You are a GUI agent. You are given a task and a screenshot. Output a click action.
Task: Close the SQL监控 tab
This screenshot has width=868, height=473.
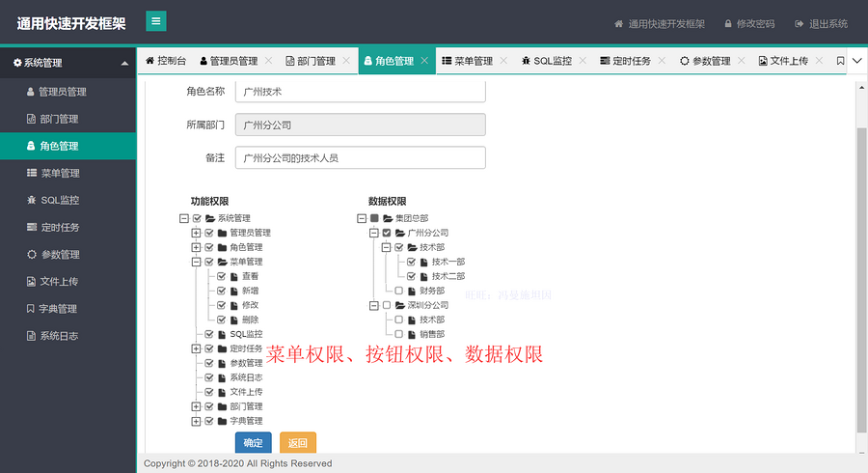click(x=583, y=61)
